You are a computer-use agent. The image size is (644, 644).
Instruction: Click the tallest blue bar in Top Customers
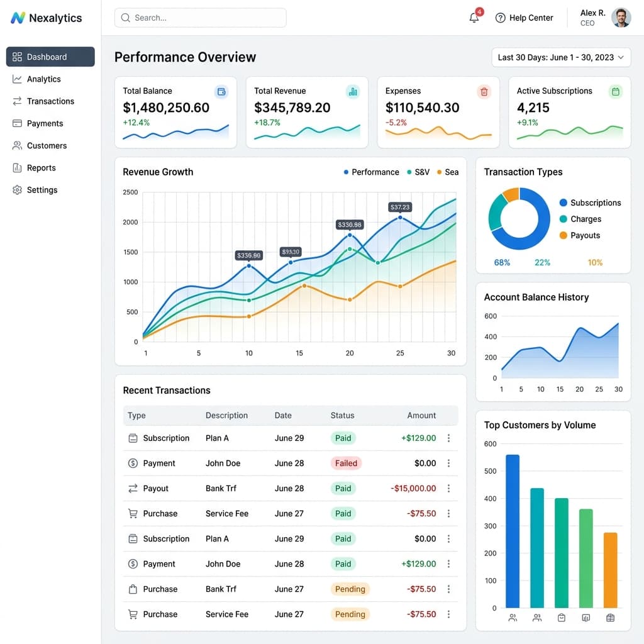point(512,531)
